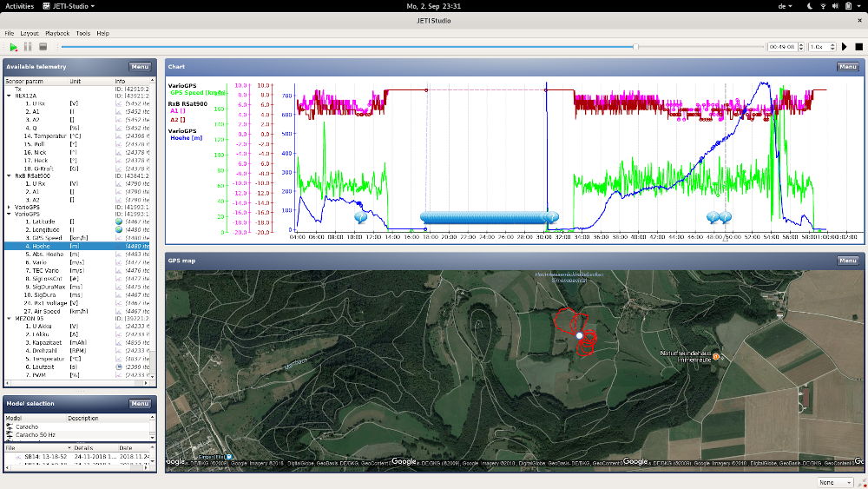Select the Caracho 50 Hz model row
The image size is (868, 489).
[x=77, y=435]
